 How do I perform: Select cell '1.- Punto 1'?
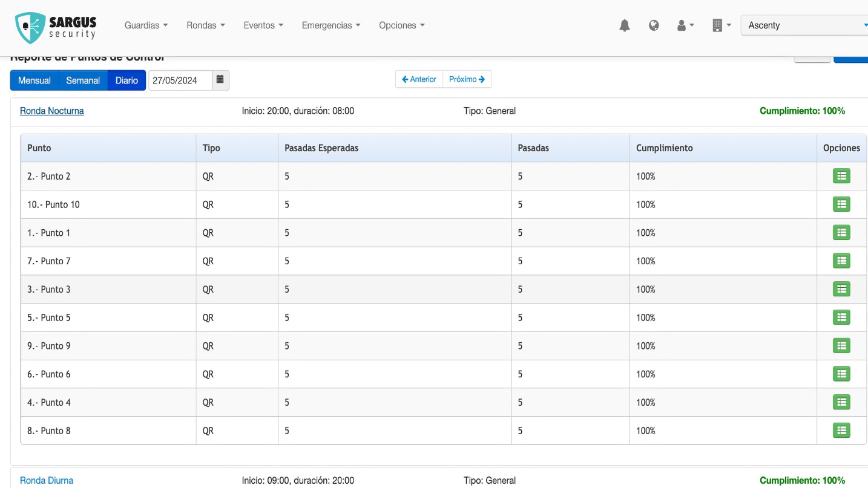(x=108, y=233)
